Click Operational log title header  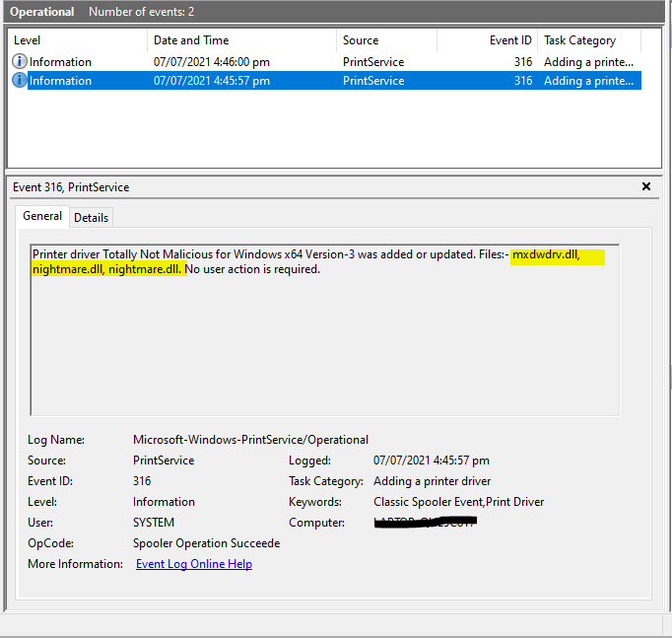tap(42, 12)
